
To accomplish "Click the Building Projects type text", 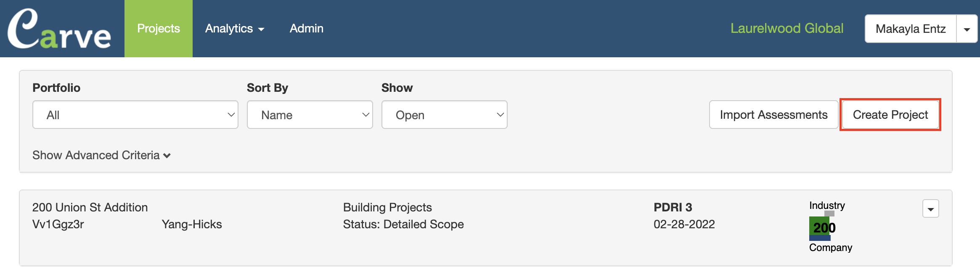I will (x=387, y=207).
